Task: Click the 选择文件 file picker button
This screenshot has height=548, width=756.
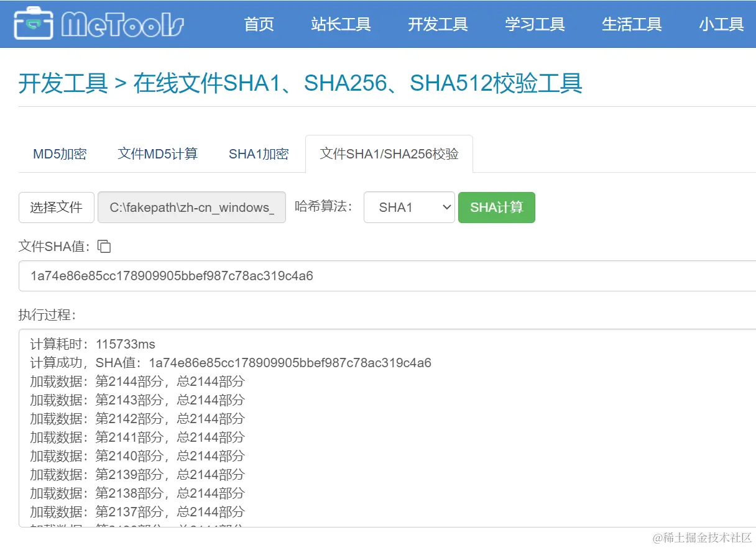Action: (x=56, y=207)
